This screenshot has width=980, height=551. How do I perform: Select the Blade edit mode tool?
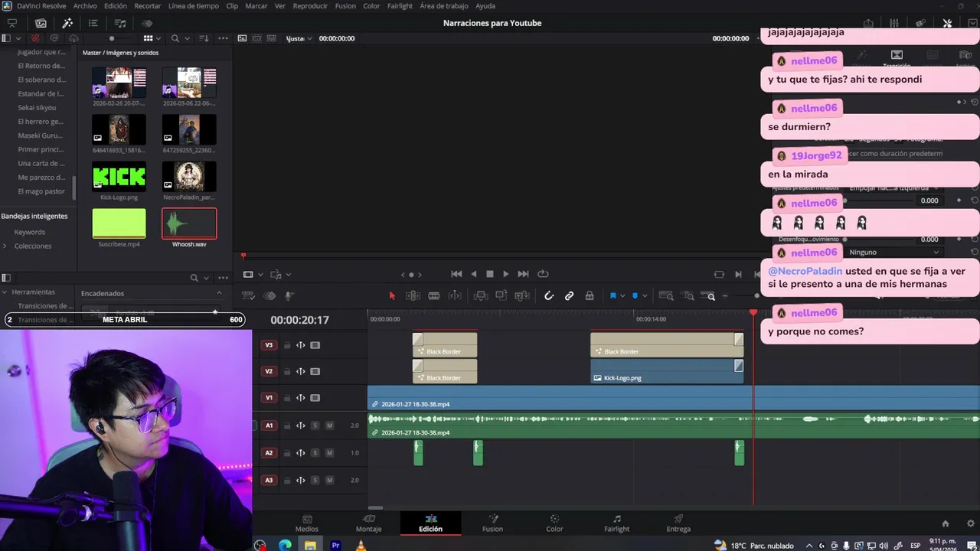433,295
